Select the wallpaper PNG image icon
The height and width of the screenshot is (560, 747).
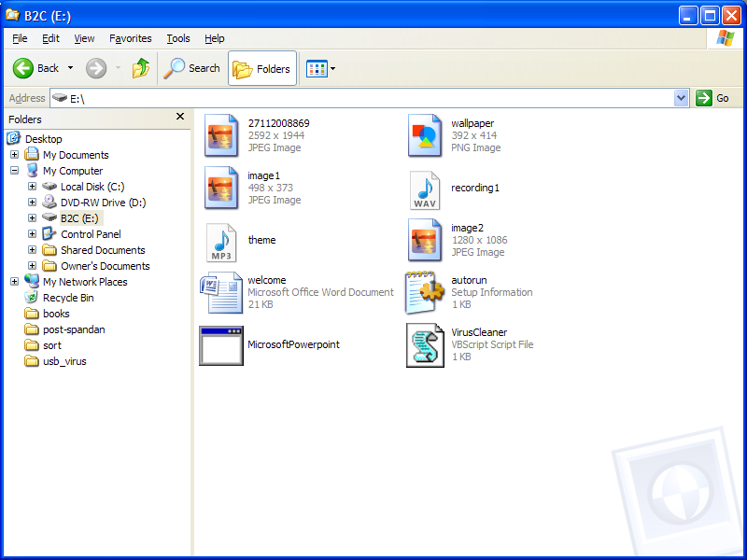pos(425,136)
